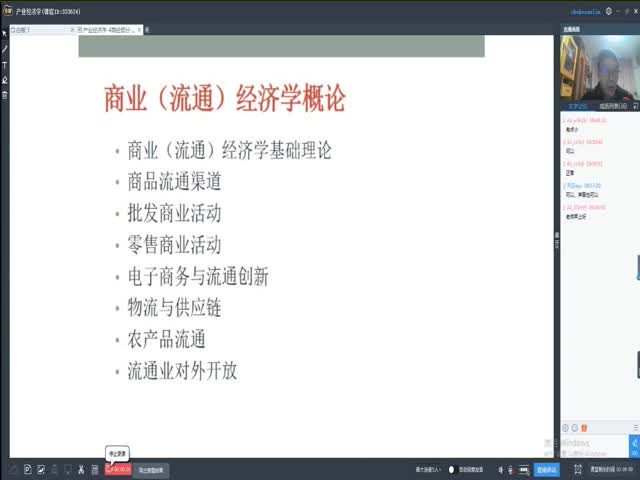Screen dimensions: 640x480
Task: Click the presenter webcam video thumbnail
Action: (600, 68)
